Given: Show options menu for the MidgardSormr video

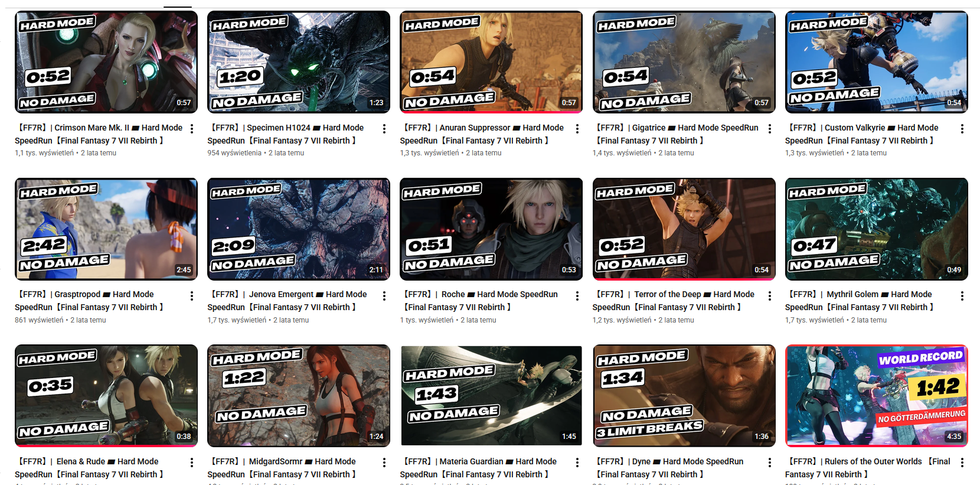Looking at the screenshot, I should [384, 463].
